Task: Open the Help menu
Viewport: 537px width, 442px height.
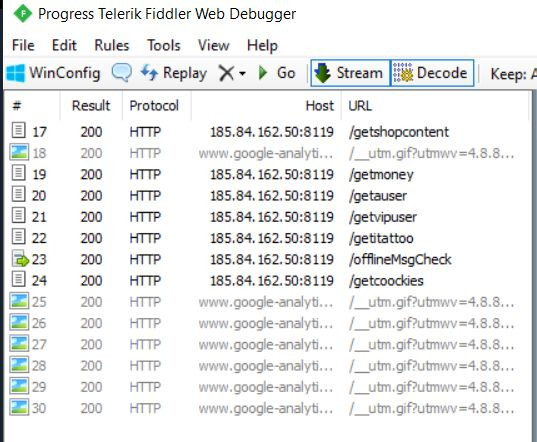Action: pos(262,45)
